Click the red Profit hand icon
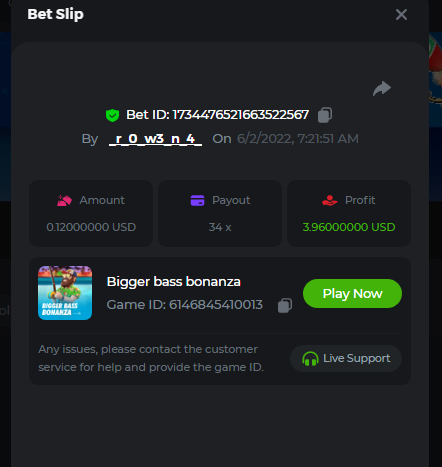The image size is (442, 467). (x=330, y=200)
